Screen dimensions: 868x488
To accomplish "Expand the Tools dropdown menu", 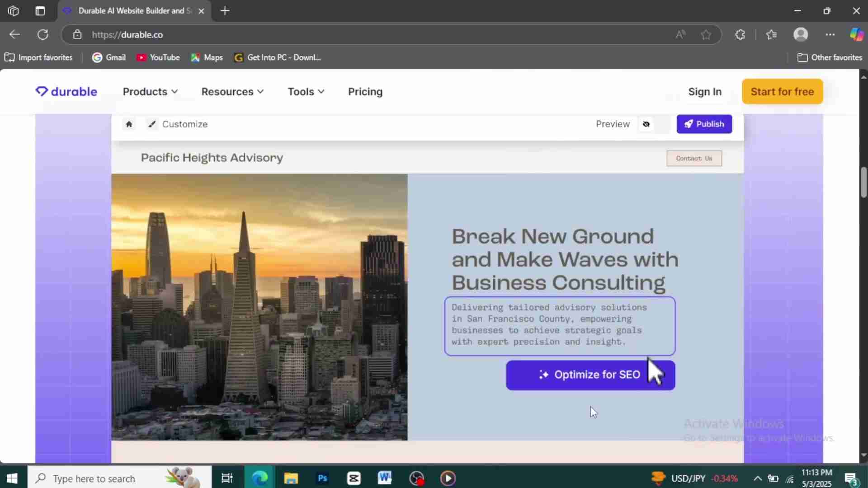I will (x=306, y=92).
